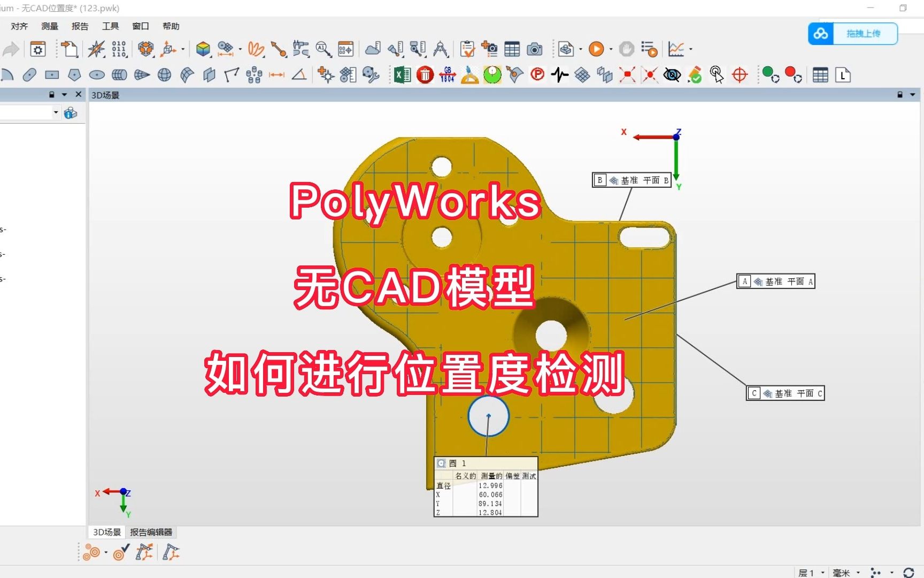Click the clipboard checklist icon

click(467, 50)
